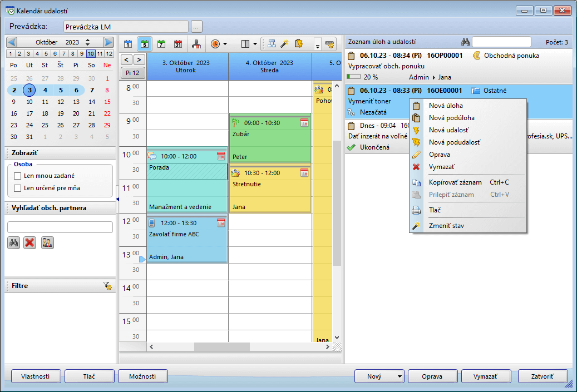577x392 pixels.
Task: Click the 'Vlastnosti' button
Action: (35, 376)
